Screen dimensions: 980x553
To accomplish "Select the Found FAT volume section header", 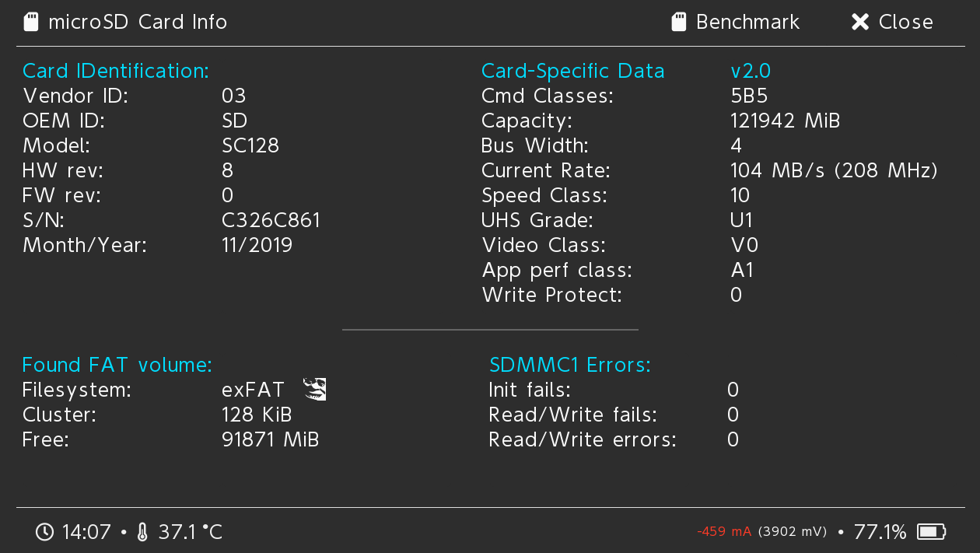I will (117, 364).
